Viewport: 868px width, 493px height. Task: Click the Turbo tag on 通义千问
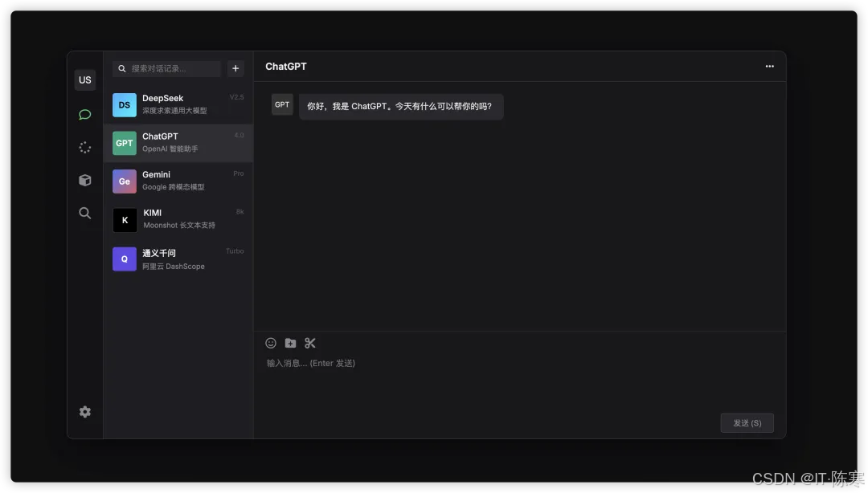click(235, 251)
